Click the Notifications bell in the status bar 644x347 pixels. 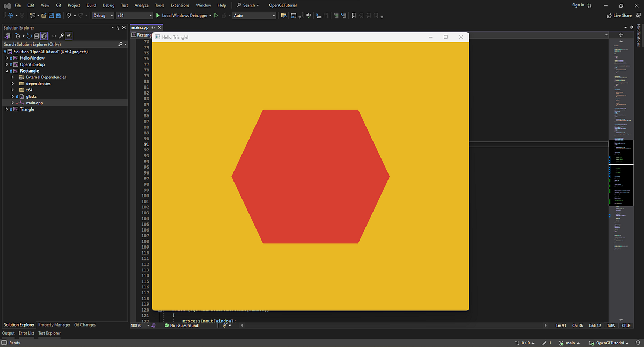[x=638, y=343]
